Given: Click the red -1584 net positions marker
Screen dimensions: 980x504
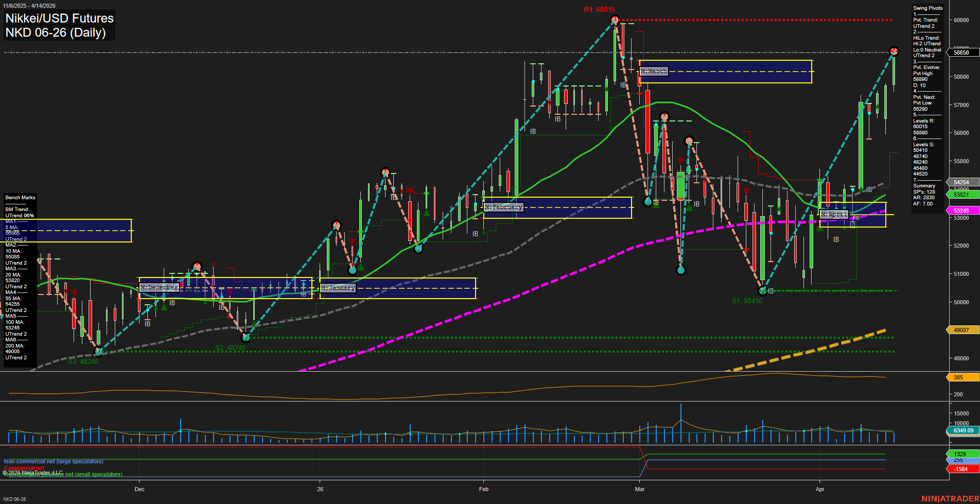Looking at the screenshot, I should pos(960,469).
